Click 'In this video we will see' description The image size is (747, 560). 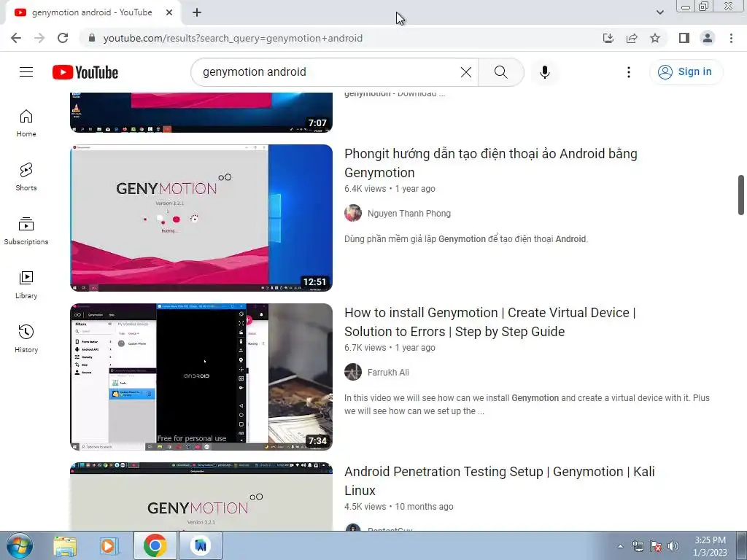527,404
